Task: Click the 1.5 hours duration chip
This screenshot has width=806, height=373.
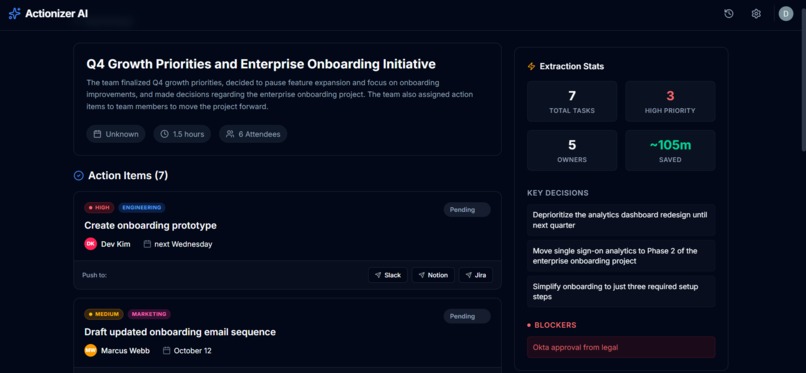Action: [x=182, y=134]
